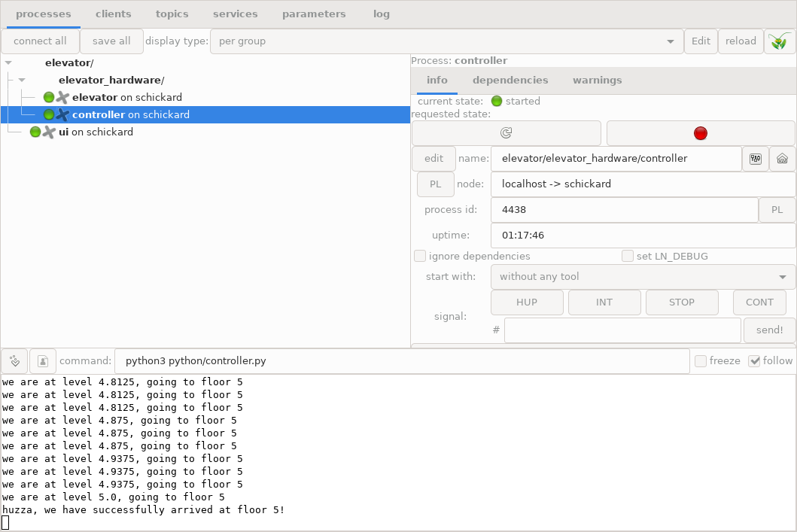
Task: Enable set LN_DEBUG checkbox
Action: pos(628,256)
